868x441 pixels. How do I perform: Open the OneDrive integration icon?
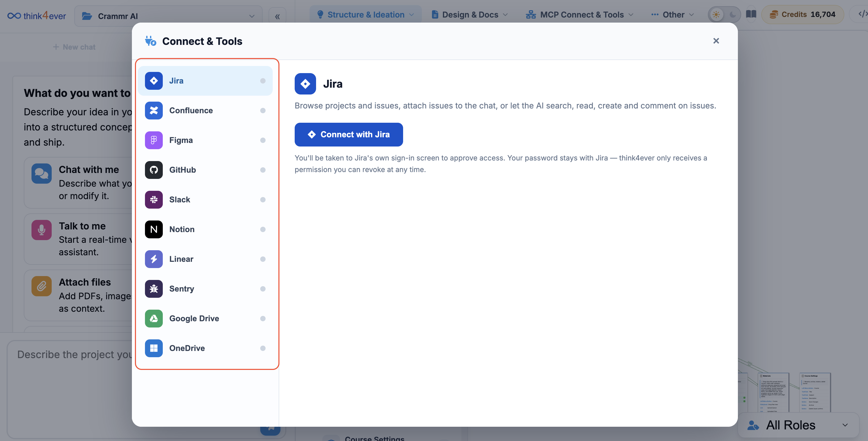click(154, 348)
